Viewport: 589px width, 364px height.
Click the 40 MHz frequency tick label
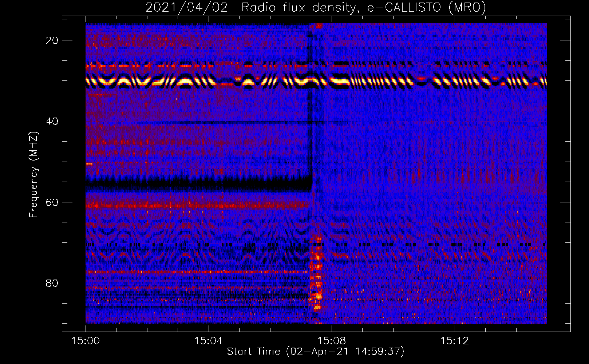(x=52, y=121)
